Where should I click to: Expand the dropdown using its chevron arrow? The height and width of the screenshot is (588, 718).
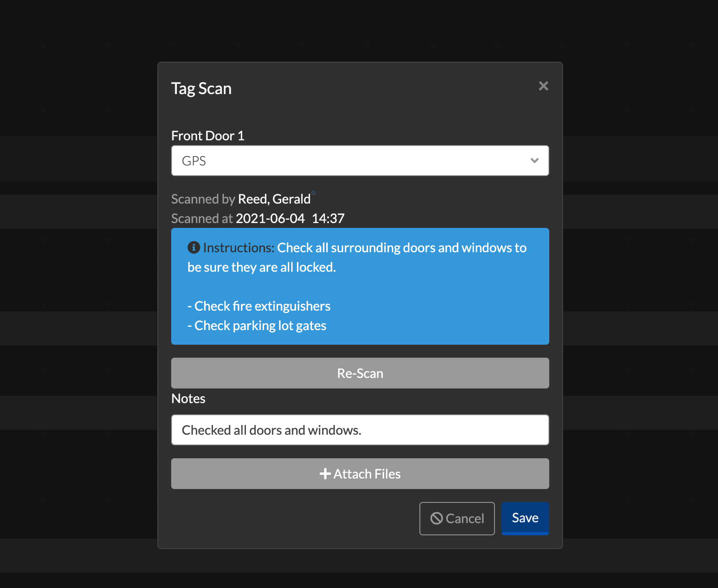pos(534,161)
